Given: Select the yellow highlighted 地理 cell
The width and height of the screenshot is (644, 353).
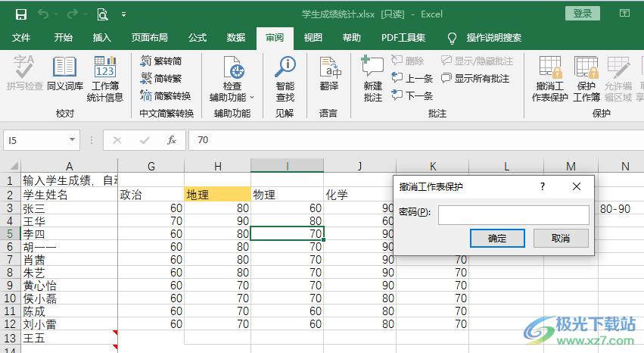Looking at the screenshot, I should click(217, 195).
